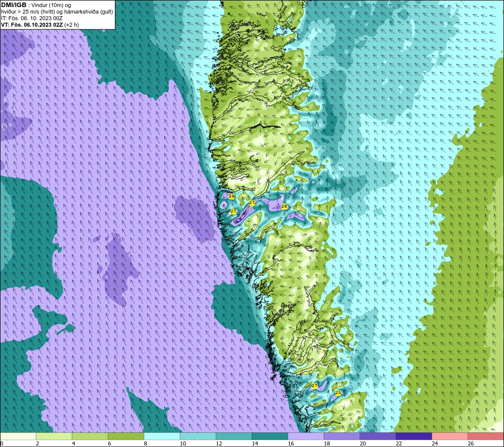
Task: Click the easternmost yellow 28 gust label
Action: pyautogui.click(x=284, y=206)
